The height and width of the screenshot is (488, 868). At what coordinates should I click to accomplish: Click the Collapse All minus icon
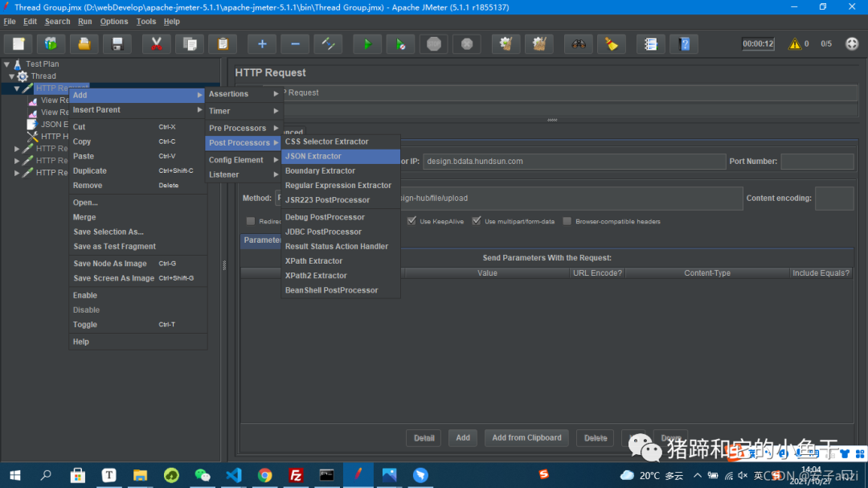coord(296,43)
